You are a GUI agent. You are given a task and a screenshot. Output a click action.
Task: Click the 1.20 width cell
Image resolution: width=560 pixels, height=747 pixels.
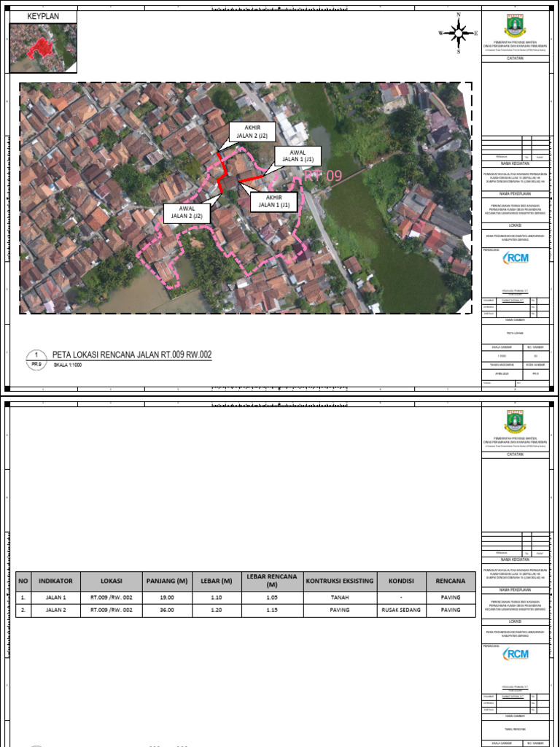(217, 611)
